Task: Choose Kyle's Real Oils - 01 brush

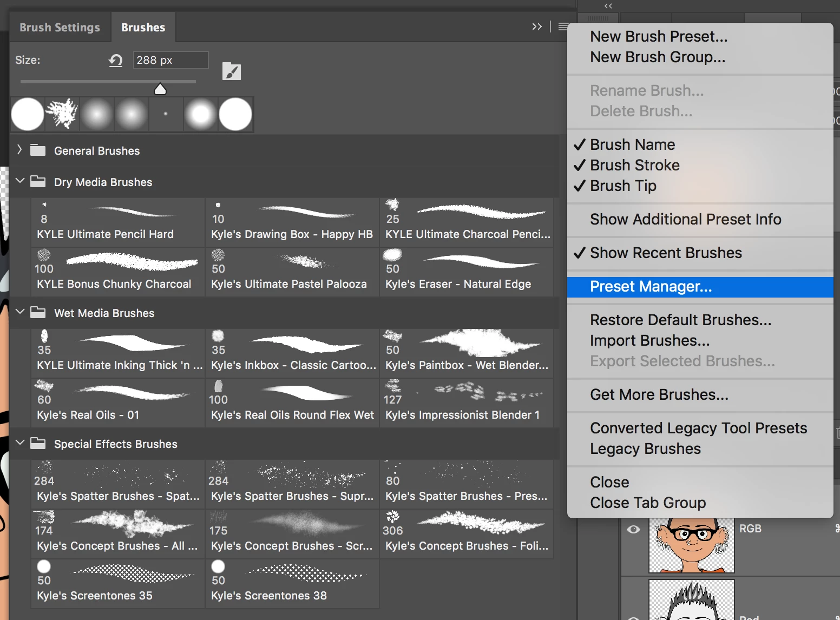Action: click(x=118, y=403)
